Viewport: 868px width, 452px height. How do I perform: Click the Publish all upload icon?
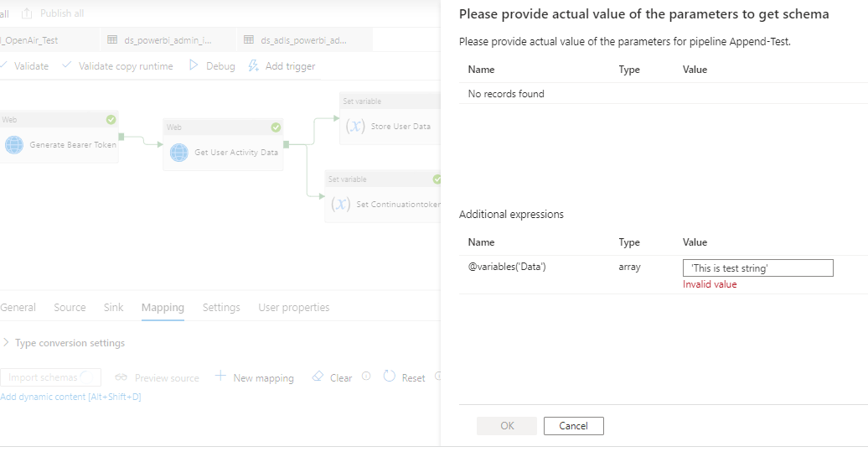(27, 13)
